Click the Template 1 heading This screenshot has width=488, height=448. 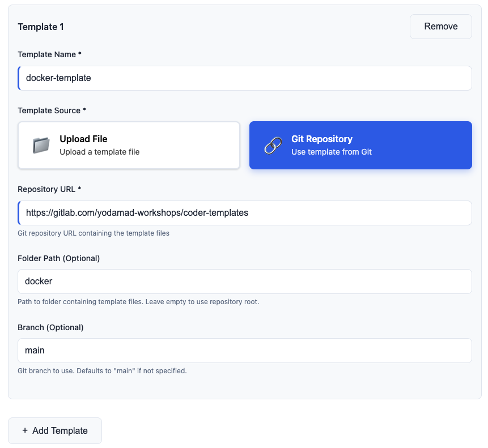click(x=40, y=27)
